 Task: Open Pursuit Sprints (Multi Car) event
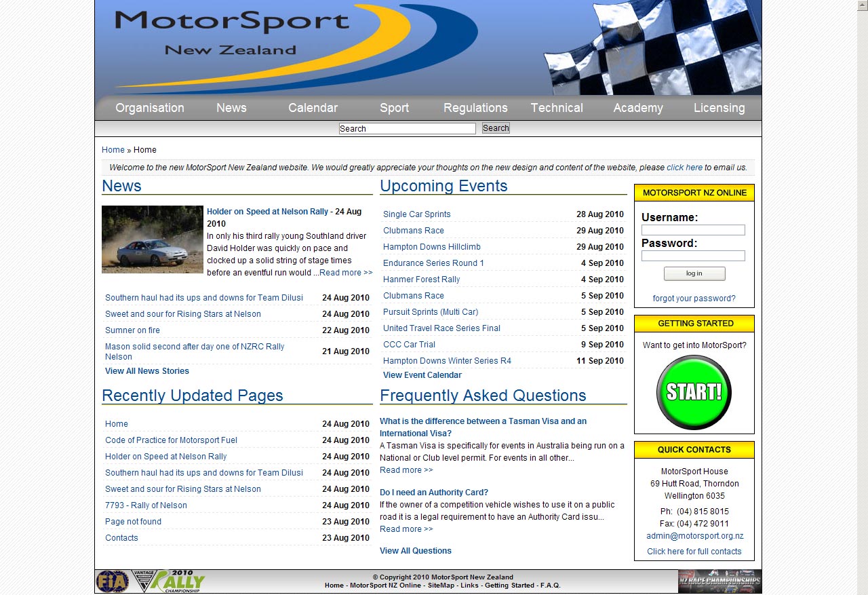[431, 312]
